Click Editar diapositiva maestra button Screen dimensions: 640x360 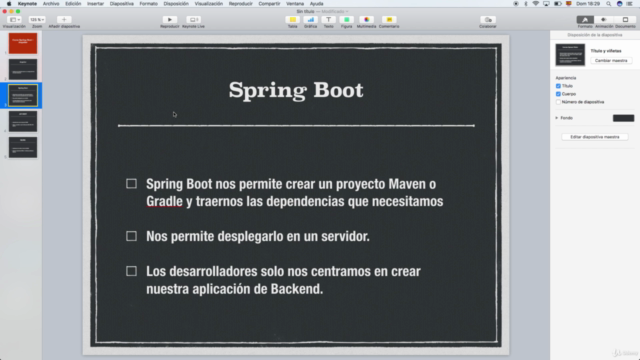[595, 137]
